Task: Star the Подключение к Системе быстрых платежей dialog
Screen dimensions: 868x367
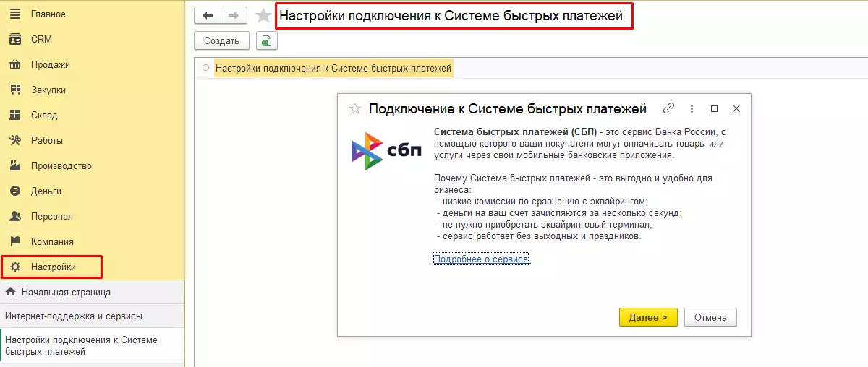Action: click(x=355, y=109)
